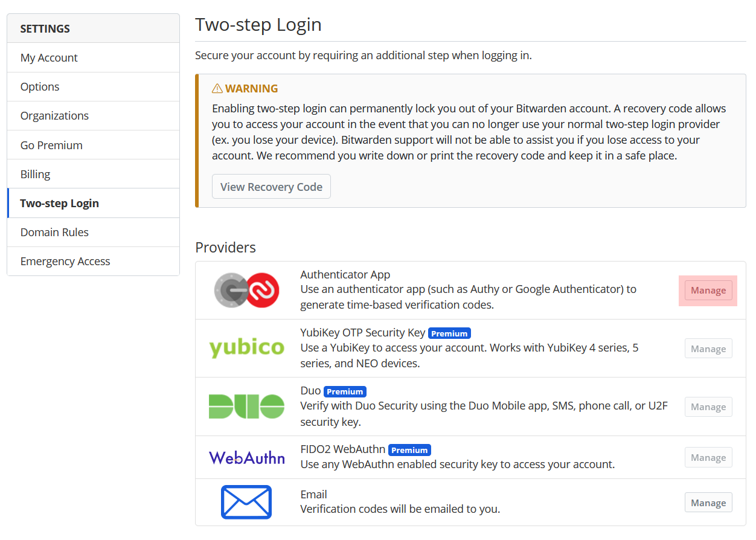Select the WebAuthn logo
Image resolution: width=756 pixels, height=540 pixels.
coord(246,457)
